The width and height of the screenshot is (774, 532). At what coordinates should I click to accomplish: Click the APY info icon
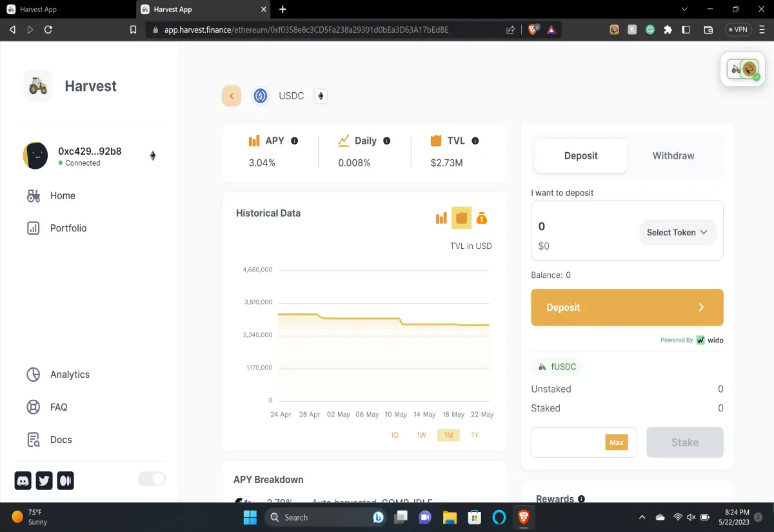pos(294,141)
